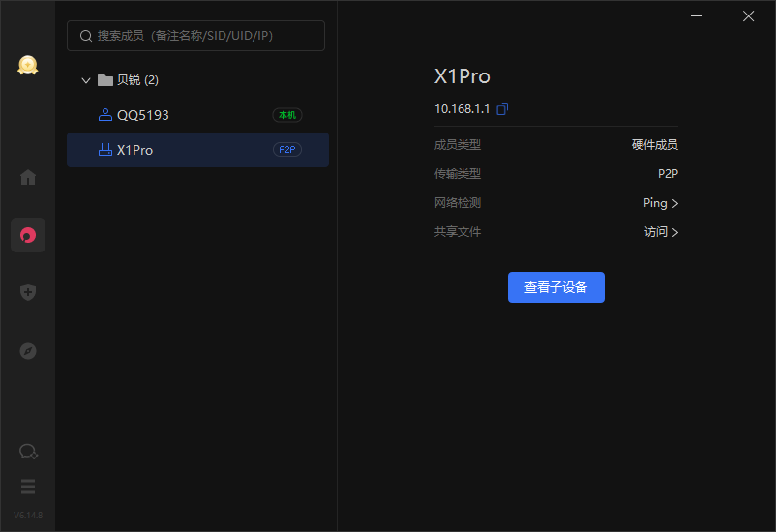
Task: Select the QQ5193 member
Action: coord(143,115)
